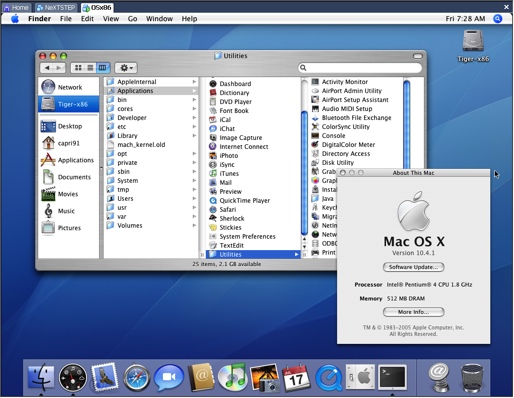
Task: Switch to the Home tab
Action: point(16,7)
